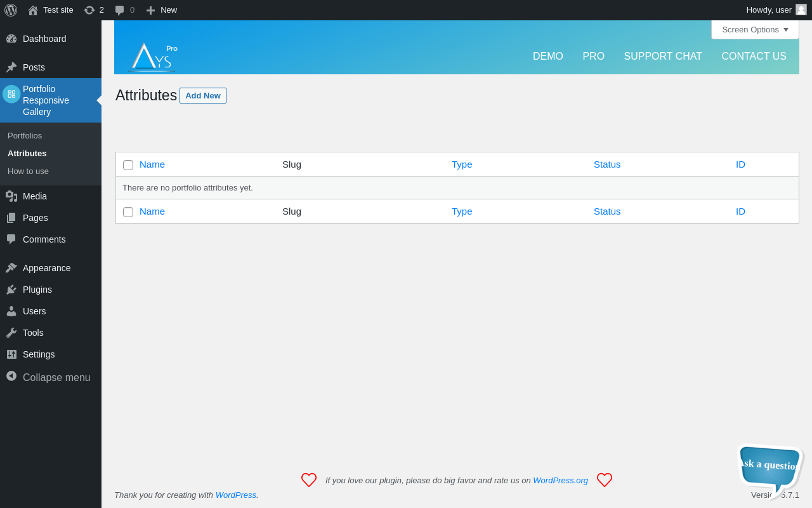Go to PRO in plugin header

tap(594, 56)
